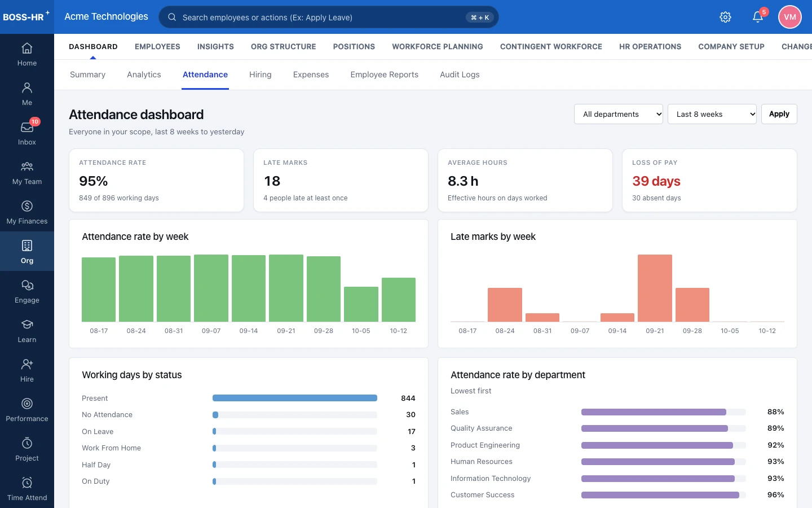The image size is (812, 508).
Task: Click the 'Product Engineering' department label
Action: point(485,445)
